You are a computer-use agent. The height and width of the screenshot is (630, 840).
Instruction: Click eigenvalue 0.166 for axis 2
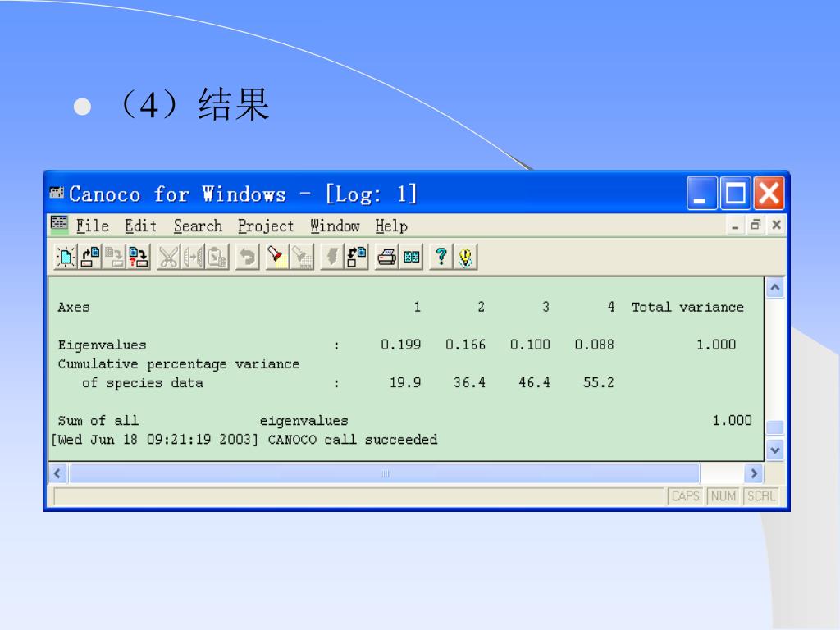(x=466, y=345)
